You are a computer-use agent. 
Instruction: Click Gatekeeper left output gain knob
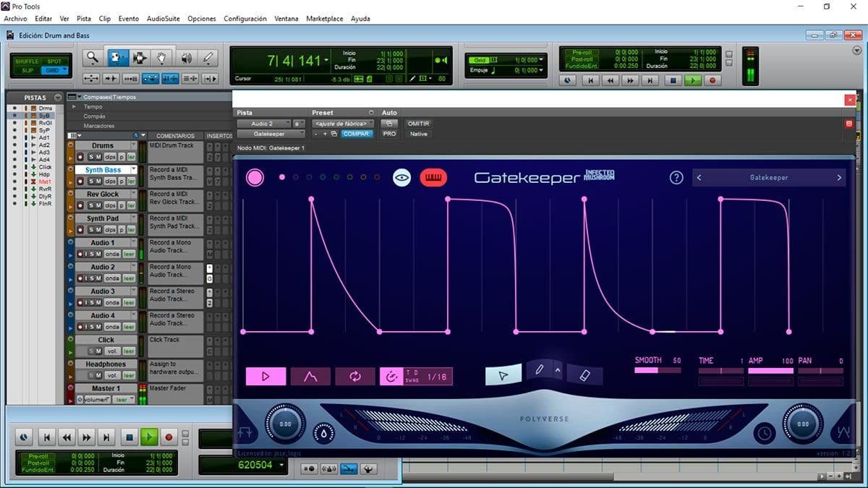coord(285,424)
